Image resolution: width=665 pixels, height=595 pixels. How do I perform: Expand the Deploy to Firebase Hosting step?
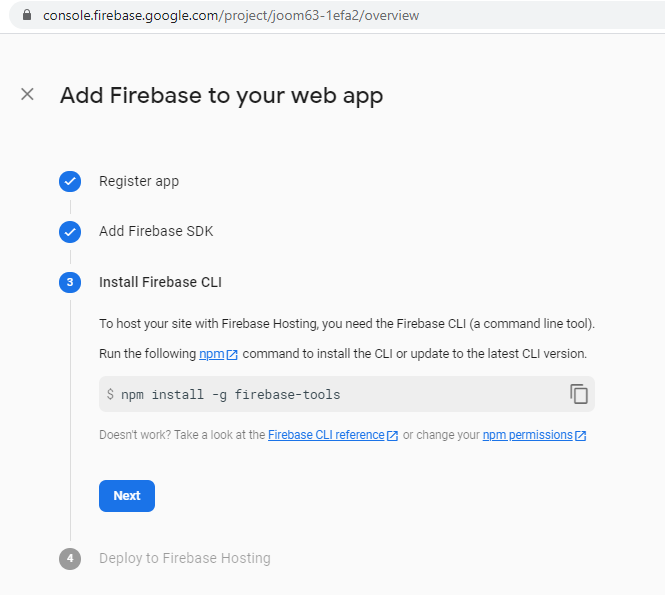pos(184,558)
